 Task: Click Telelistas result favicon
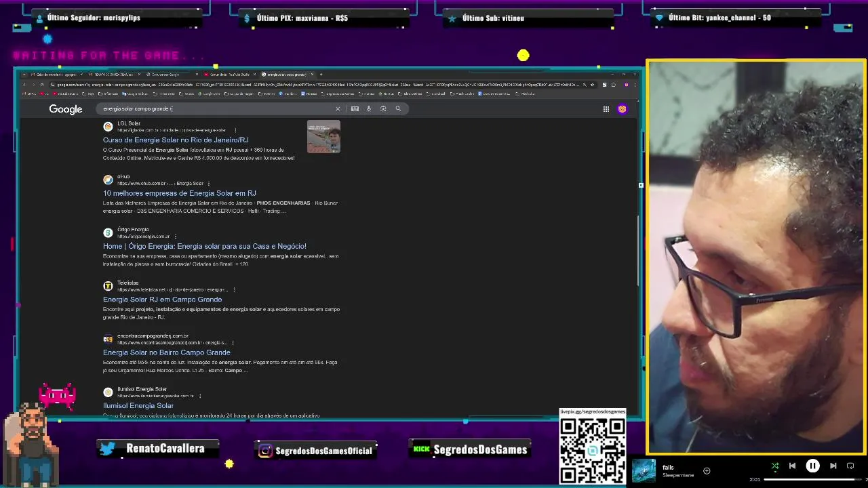click(108, 286)
